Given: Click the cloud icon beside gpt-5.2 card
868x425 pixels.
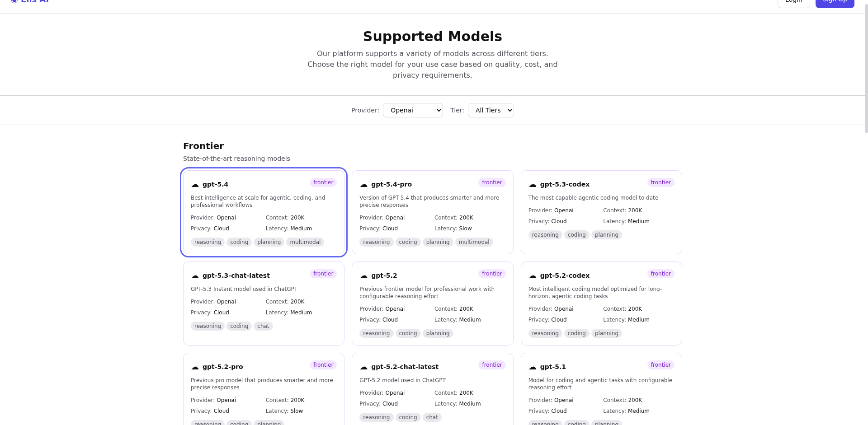Looking at the screenshot, I should pos(363,276).
